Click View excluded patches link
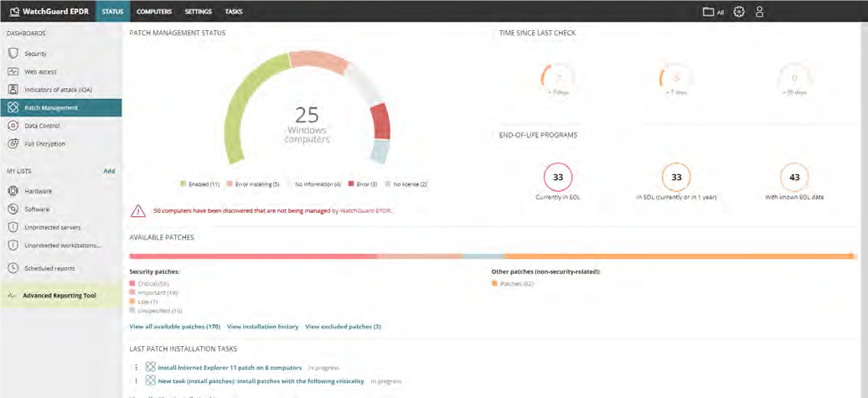 click(344, 327)
